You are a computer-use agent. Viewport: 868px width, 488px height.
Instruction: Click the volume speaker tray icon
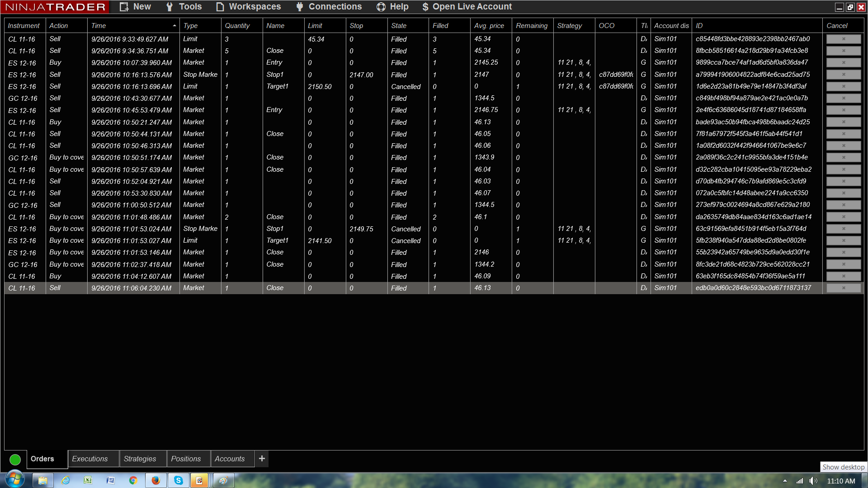813,481
